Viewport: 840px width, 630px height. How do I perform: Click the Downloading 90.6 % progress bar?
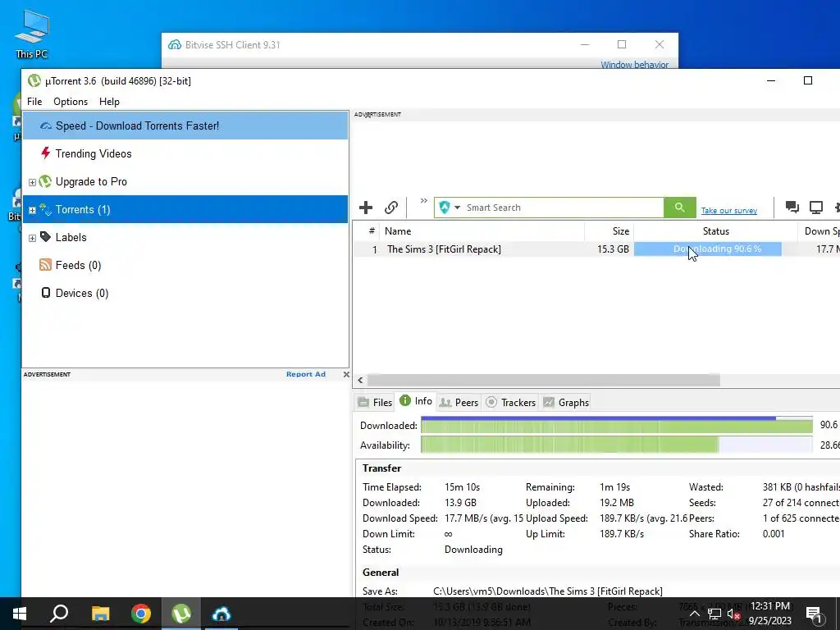click(x=707, y=249)
